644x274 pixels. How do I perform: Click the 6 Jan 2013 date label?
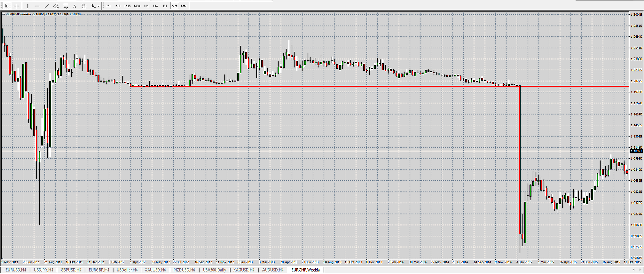(x=245, y=262)
